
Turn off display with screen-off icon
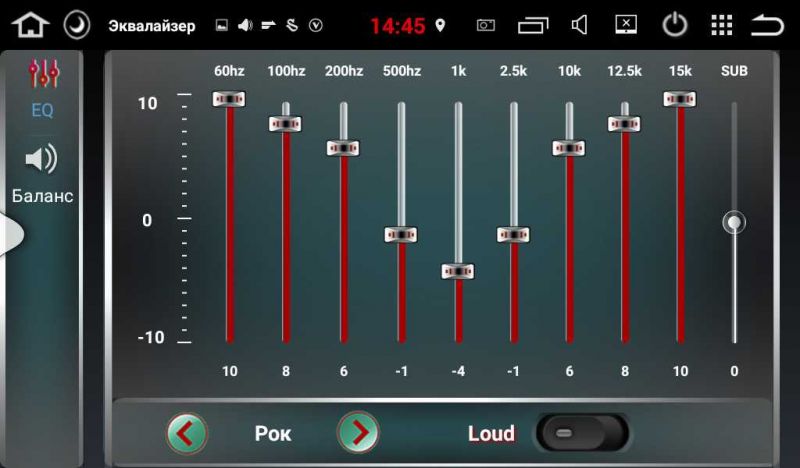pyautogui.click(x=626, y=24)
